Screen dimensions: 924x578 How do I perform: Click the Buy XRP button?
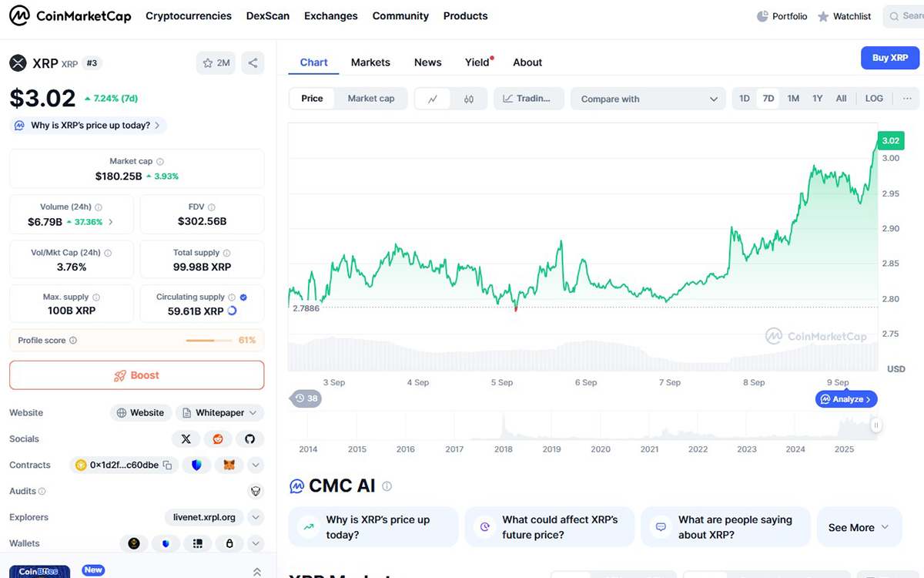point(889,58)
